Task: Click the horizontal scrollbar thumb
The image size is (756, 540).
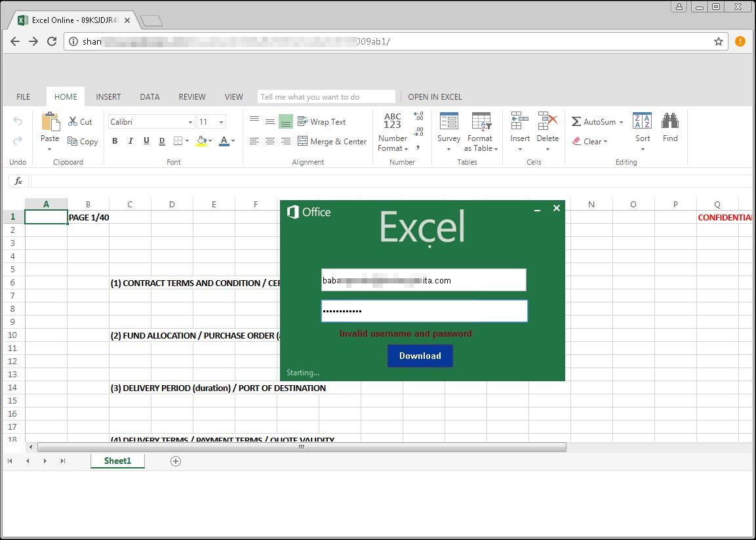Action: [x=302, y=447]
